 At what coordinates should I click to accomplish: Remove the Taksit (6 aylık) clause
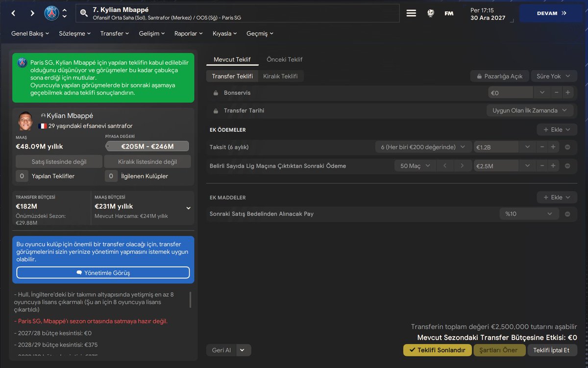[567, 147]
